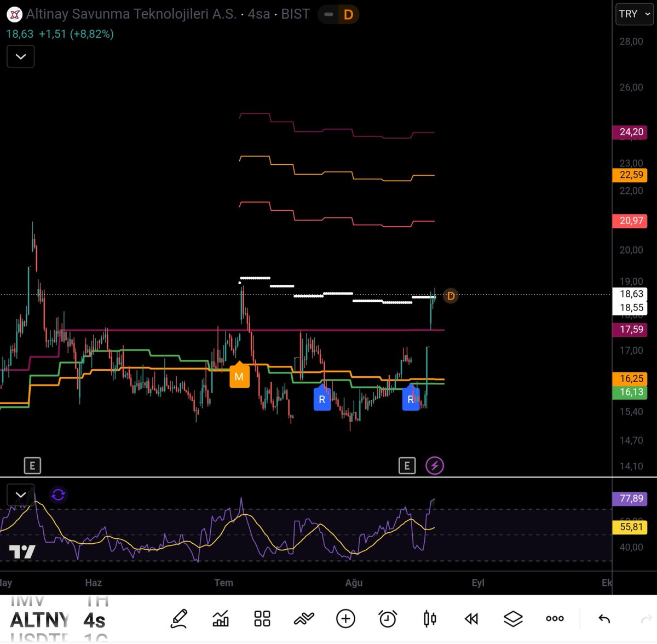Click the purple refresh icon in RSI pane
The image size is (657, 644).
click(x=58, y=495)
